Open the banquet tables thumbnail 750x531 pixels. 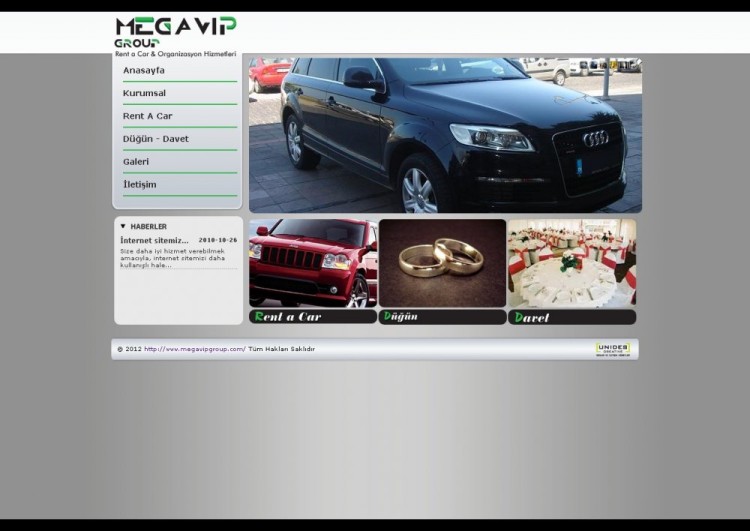571,263
